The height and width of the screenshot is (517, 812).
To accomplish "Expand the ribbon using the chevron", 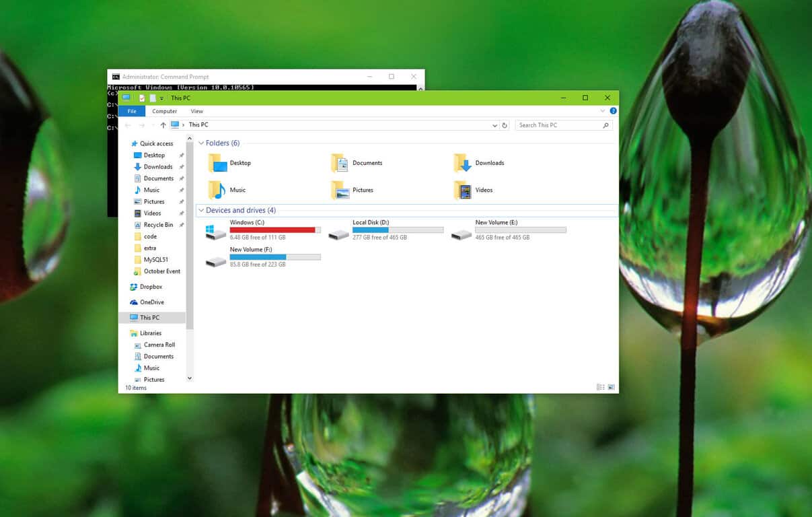I will (603, 111).
